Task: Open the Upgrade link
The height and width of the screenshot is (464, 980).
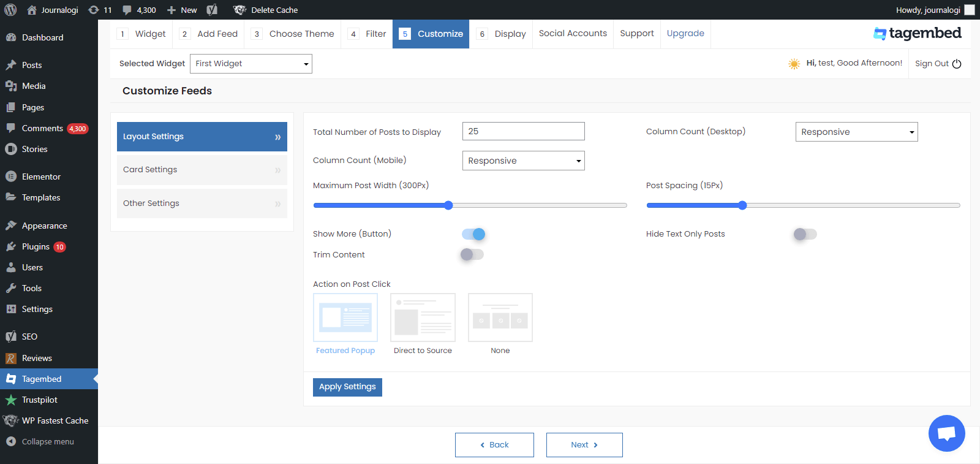Action: [685, 34]
